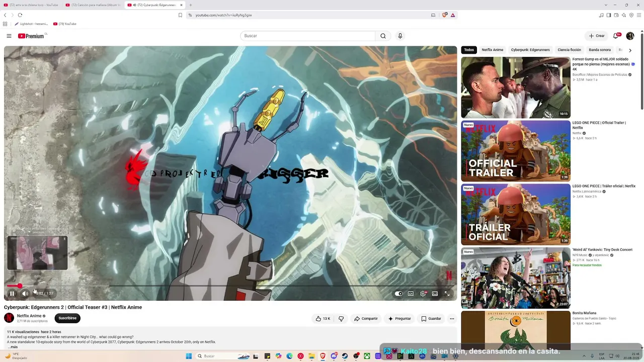
Task: Enter fullscreen on the video player
Action: point(447,294)
